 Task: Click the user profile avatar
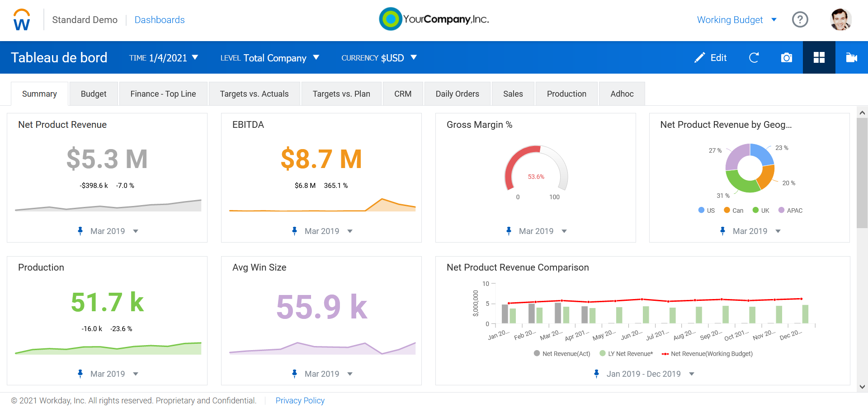840,19
